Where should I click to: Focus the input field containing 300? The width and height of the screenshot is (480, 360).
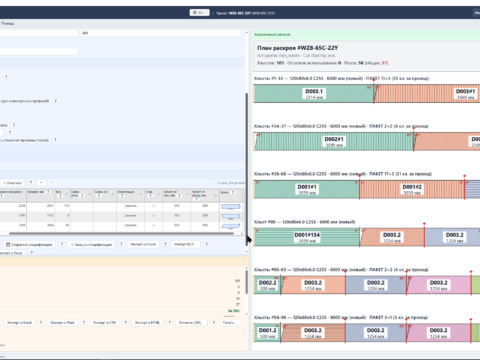[x=160, y=33]
